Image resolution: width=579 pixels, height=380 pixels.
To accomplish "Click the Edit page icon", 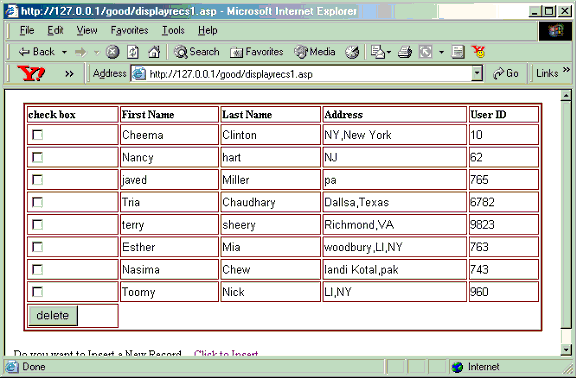I will pyautogui.click(x=425, y=52).
